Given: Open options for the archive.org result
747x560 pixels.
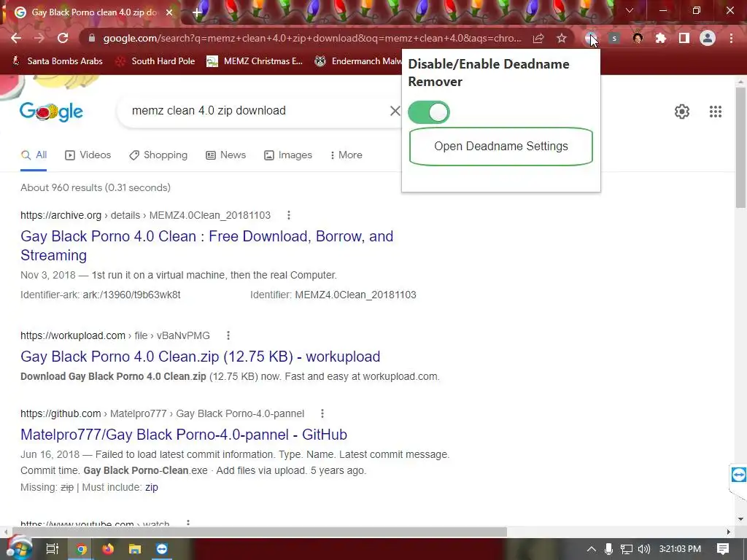Looking at the screenshot, I should pos(289,215).
